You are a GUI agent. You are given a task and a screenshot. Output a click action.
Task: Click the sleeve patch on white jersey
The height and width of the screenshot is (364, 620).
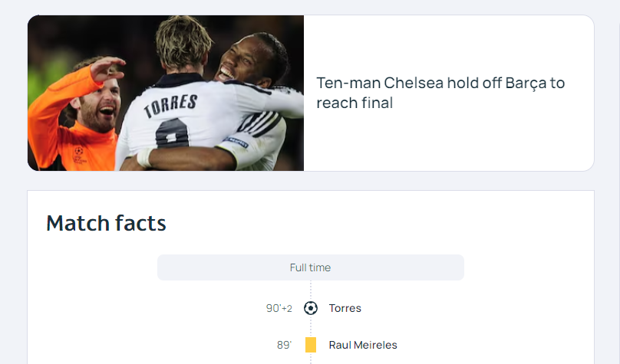pyautogui.click(x=236, y=143)
